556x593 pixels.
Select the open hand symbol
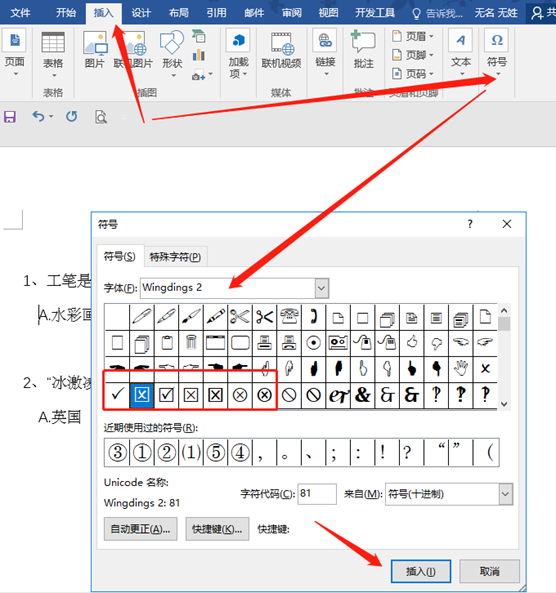(461, 368)
